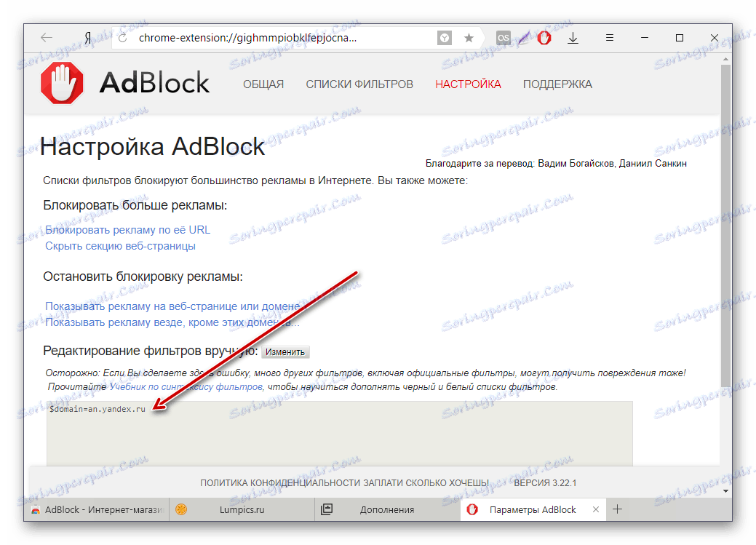Click link Блокировать рекламу по её URL
Screen dimensions: 756x545
click(x=128, y=230)
